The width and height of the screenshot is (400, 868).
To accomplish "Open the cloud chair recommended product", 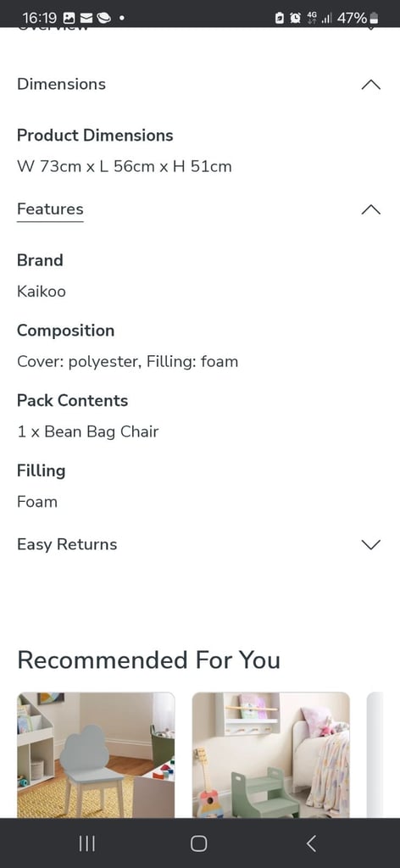I will [x=97, y=755].
